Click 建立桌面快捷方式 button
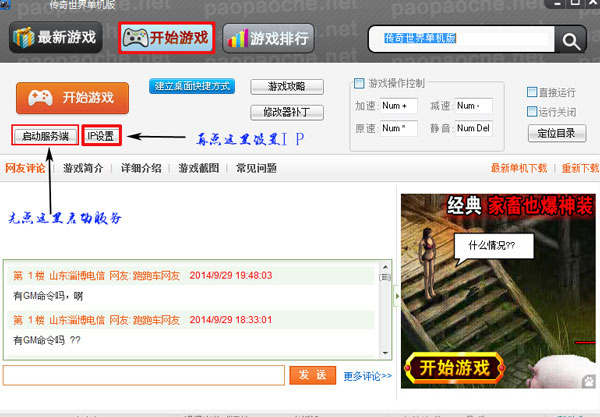Screen dimensions: 600x417 pyautogui.click(x=191, y=86)
